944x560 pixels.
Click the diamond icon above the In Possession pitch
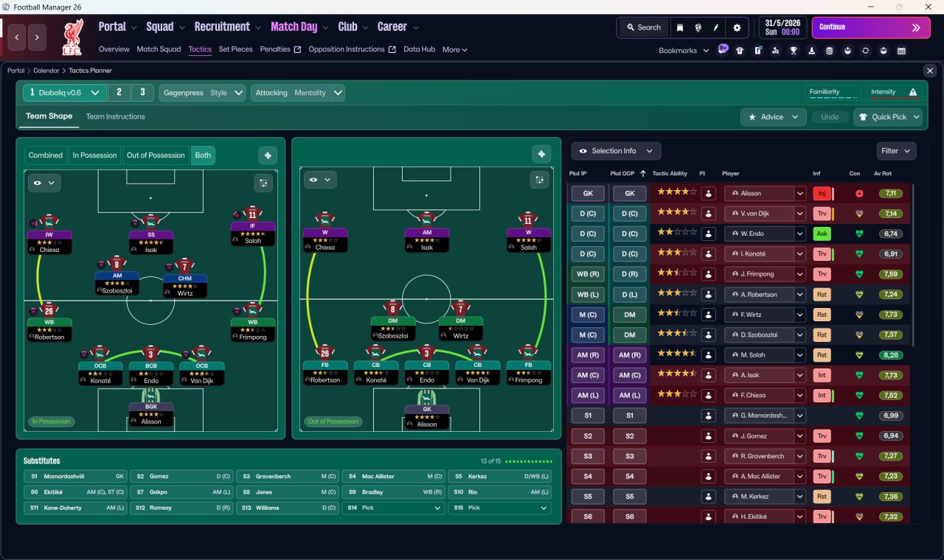pos(268,155)
